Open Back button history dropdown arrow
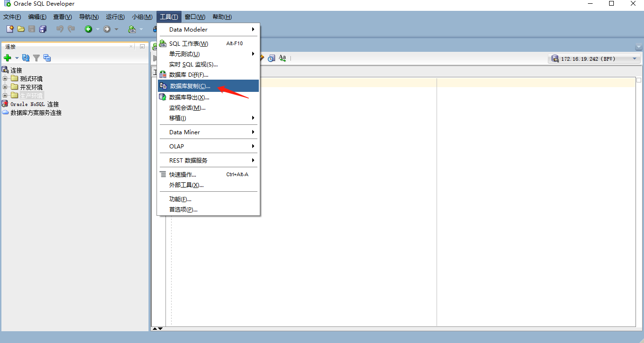This screenshot has height=343, width=644. pos(98,29)
